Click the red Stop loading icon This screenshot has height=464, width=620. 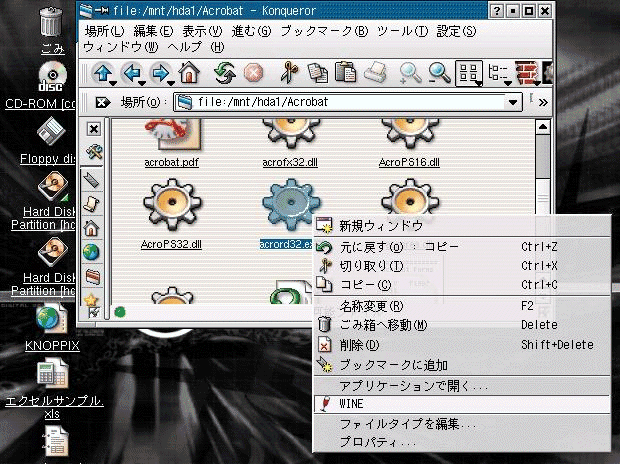click(253, 74)
